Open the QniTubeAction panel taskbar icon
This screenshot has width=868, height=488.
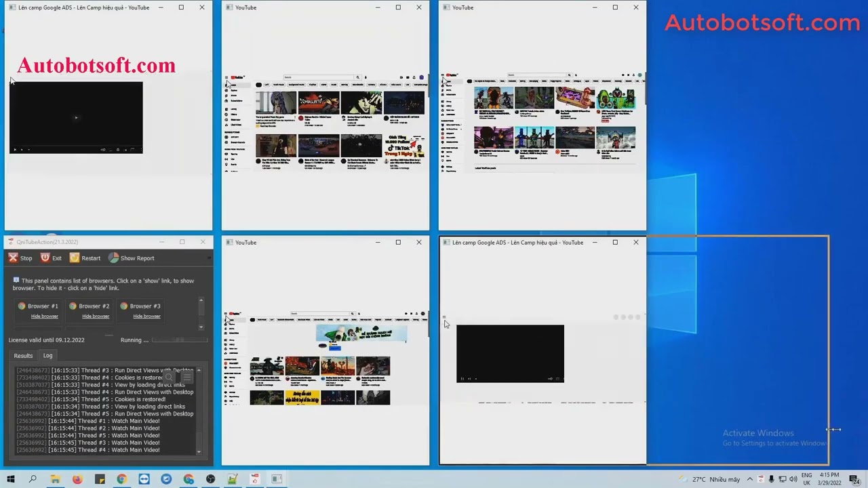277,479
